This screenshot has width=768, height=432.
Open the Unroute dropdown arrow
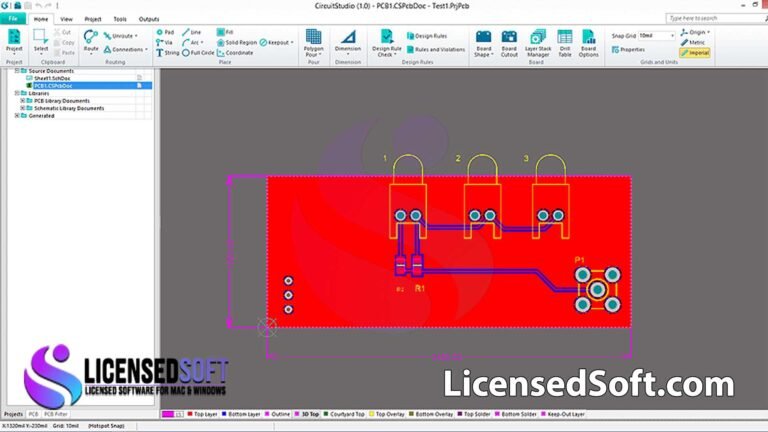pyautogui.click(x=136, y=36)
